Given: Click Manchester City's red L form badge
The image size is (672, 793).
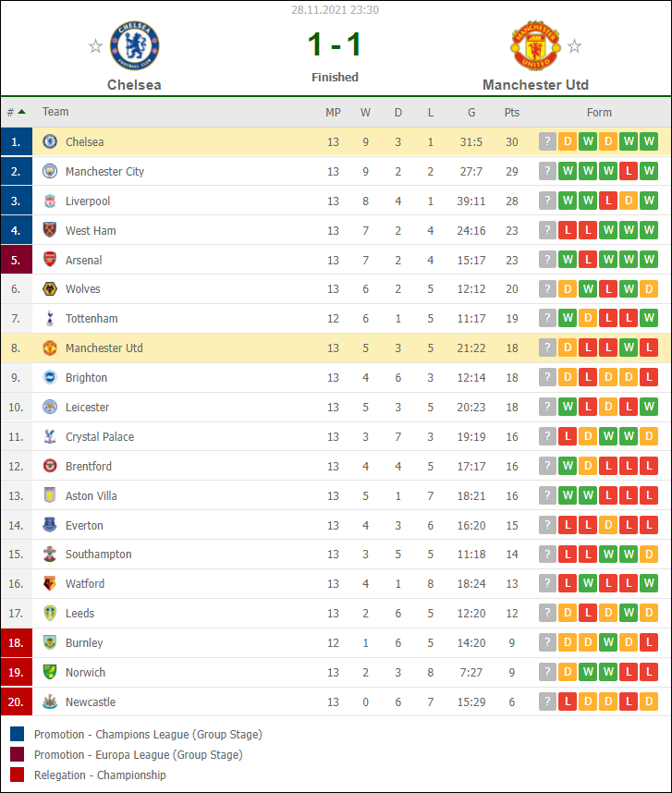Looking at the screenshot, I should (x=629, y=171).
